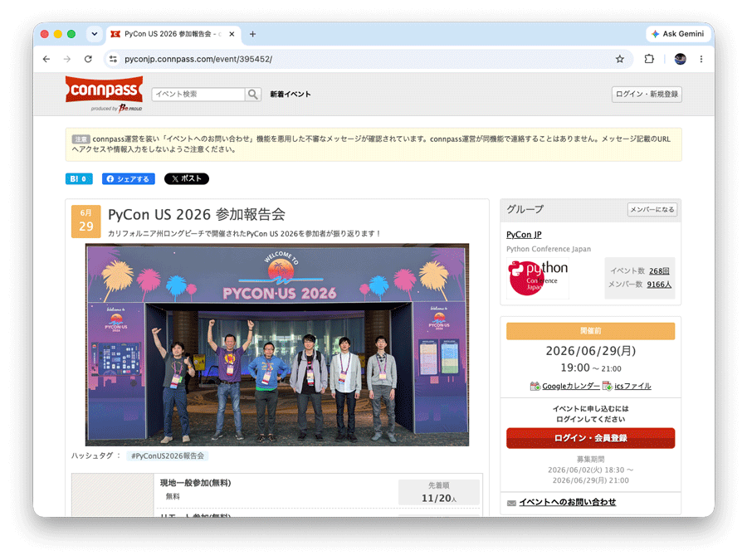The width and height of the screenshot is (747, 560).
Task: Add event via Googleカレンダー link
Action: 571,386
